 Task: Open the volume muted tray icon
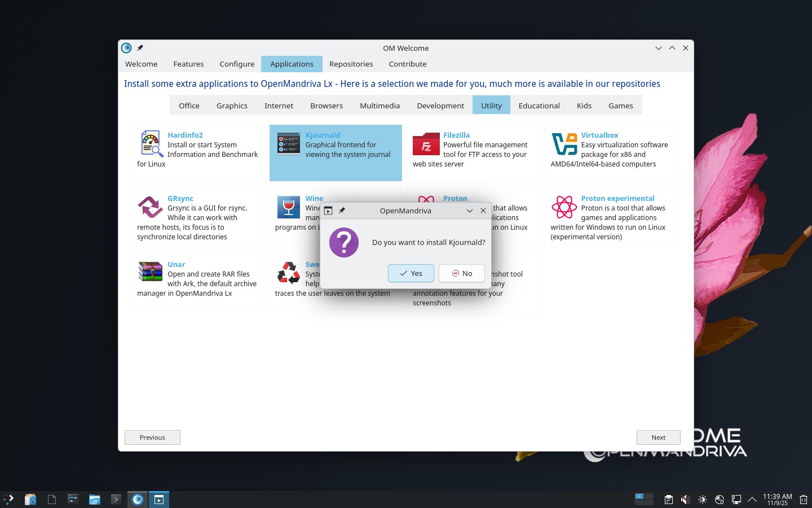tap(685, 500)
